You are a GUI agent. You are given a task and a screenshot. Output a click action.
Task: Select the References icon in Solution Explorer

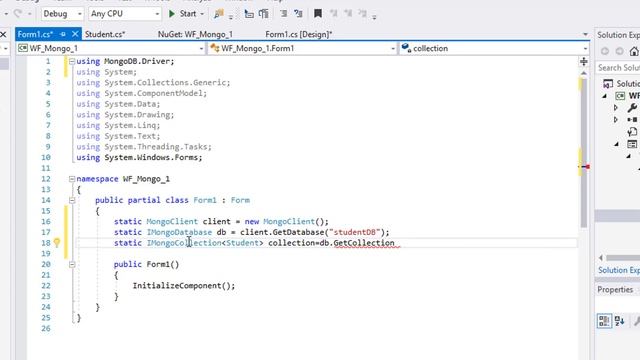click(632, 120)
